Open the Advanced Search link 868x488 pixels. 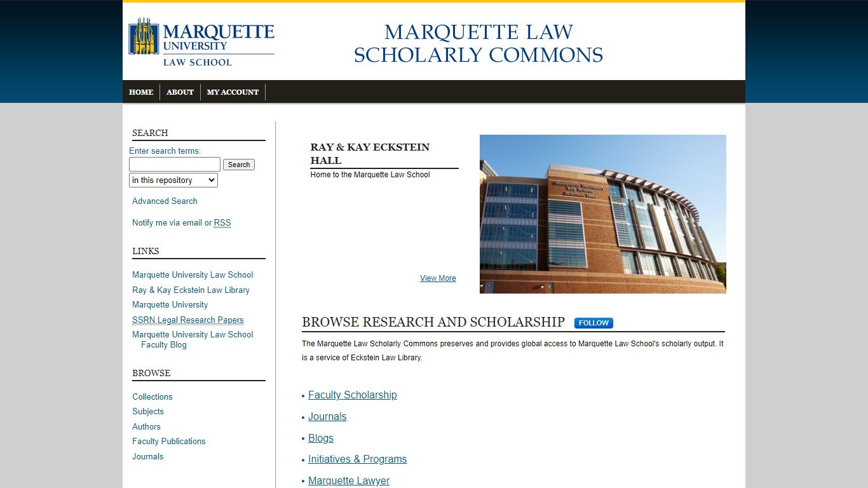[x=165, y=201]
